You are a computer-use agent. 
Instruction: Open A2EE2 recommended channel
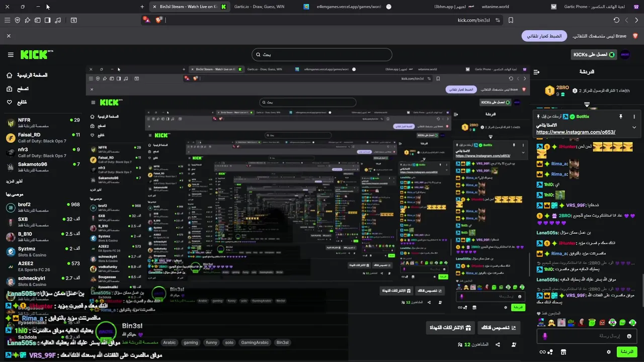tap(42, 266)
